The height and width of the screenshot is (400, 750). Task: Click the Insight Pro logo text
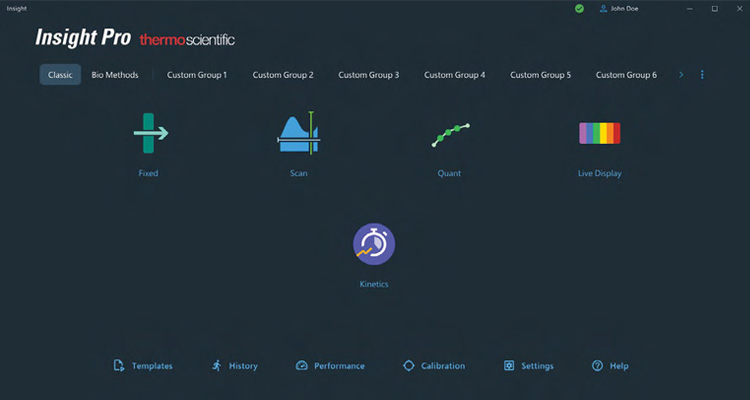83,37
